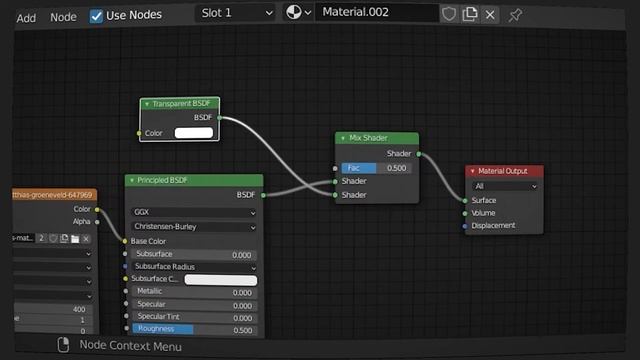The width and height of the screenshot is (640, 360).
Task: Click the Specular input socket
Action: pos(126,304)
